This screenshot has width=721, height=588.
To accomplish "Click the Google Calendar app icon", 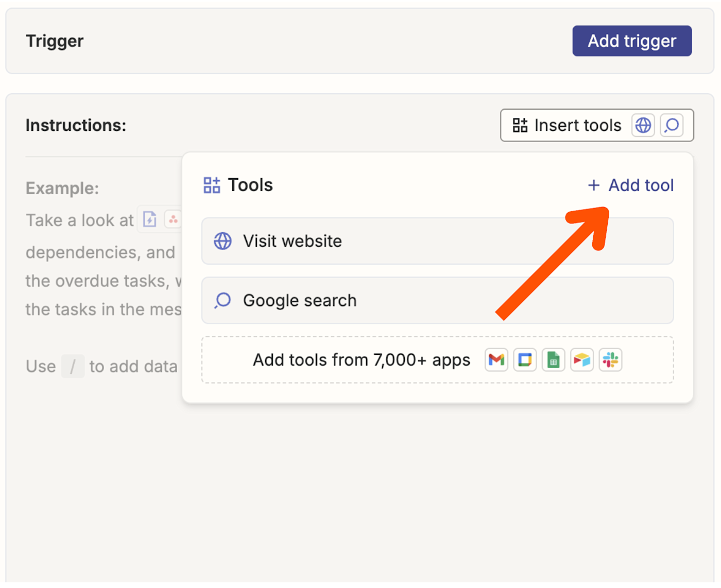I will [525, 360].
